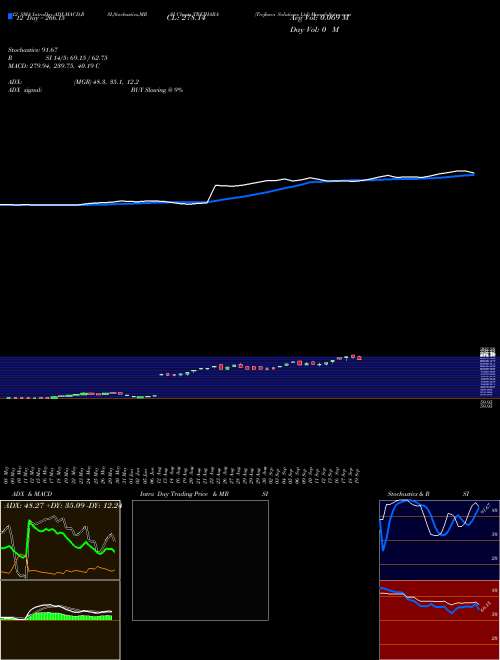
Task: Click the 'BUY Slowing @ 9%' signal text
Action: click(x=157, y=90)
